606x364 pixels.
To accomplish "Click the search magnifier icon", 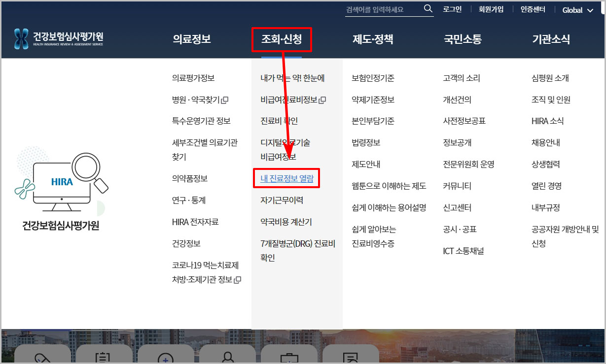I will [x=427, y=8].
